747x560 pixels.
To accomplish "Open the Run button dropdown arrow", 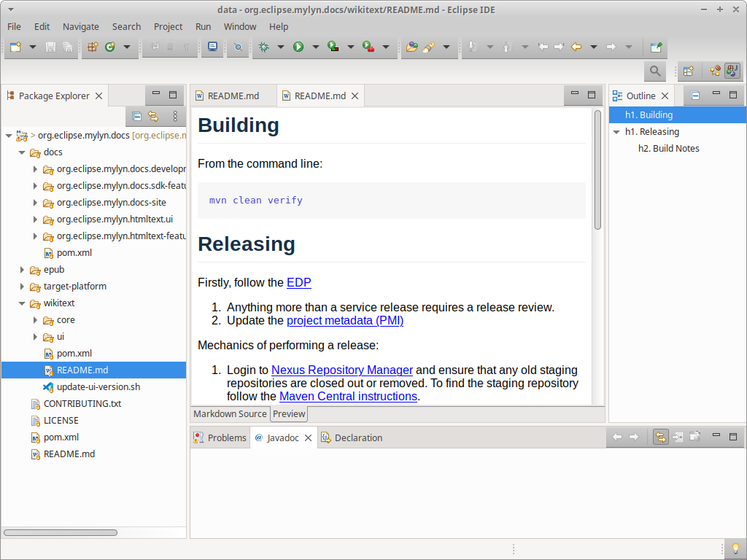I will pos(315,47).
